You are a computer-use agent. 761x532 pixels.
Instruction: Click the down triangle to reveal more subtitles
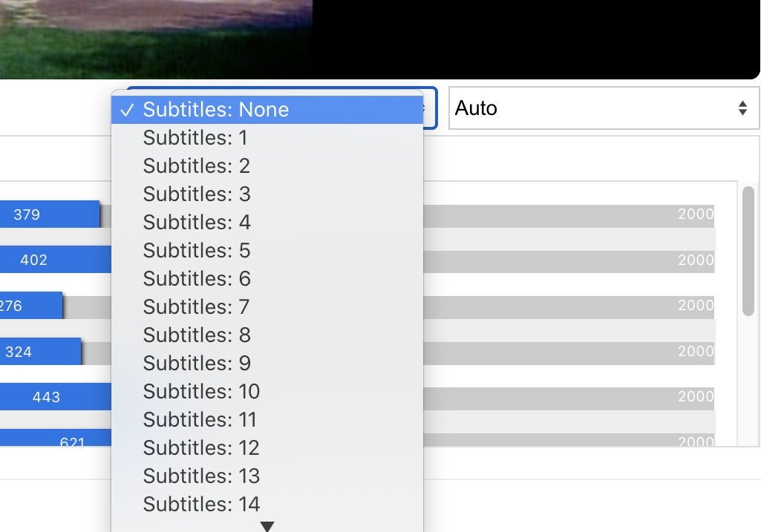[x=267, y=525]
